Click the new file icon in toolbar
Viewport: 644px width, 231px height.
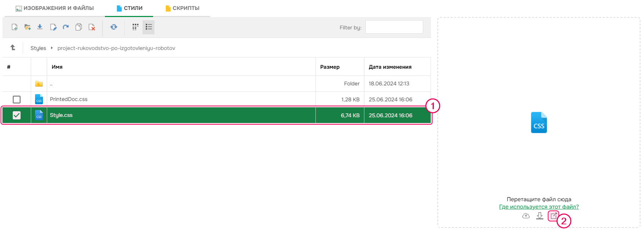[x=15, y=27]
